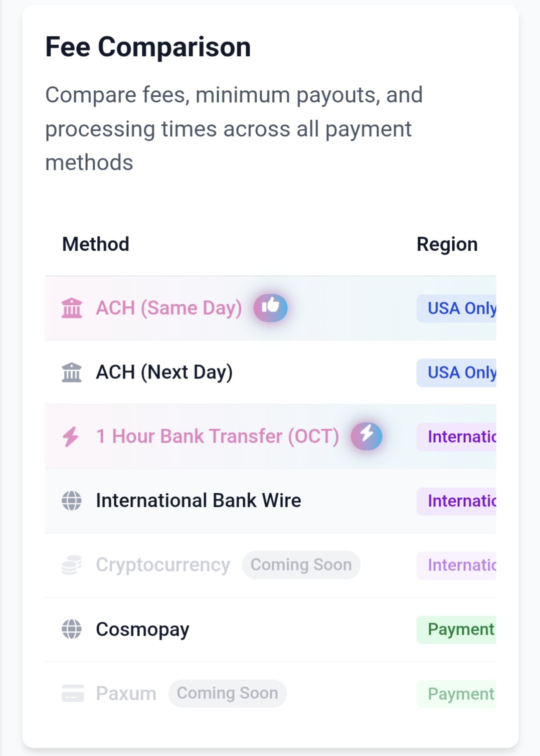Click the round lightning badge after (OCT)
Image resolution: width=540 pixels, height=756 pixels.
click(x=367, y=436)
